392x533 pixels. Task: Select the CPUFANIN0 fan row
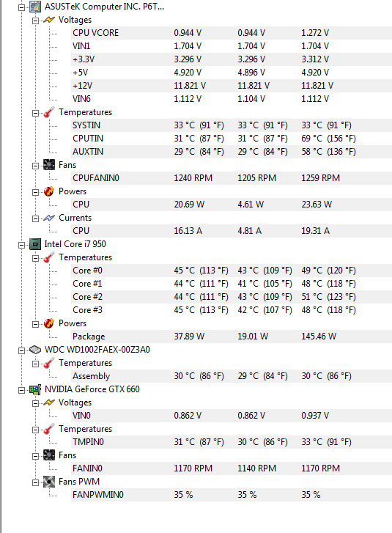[x=232, y=178]
